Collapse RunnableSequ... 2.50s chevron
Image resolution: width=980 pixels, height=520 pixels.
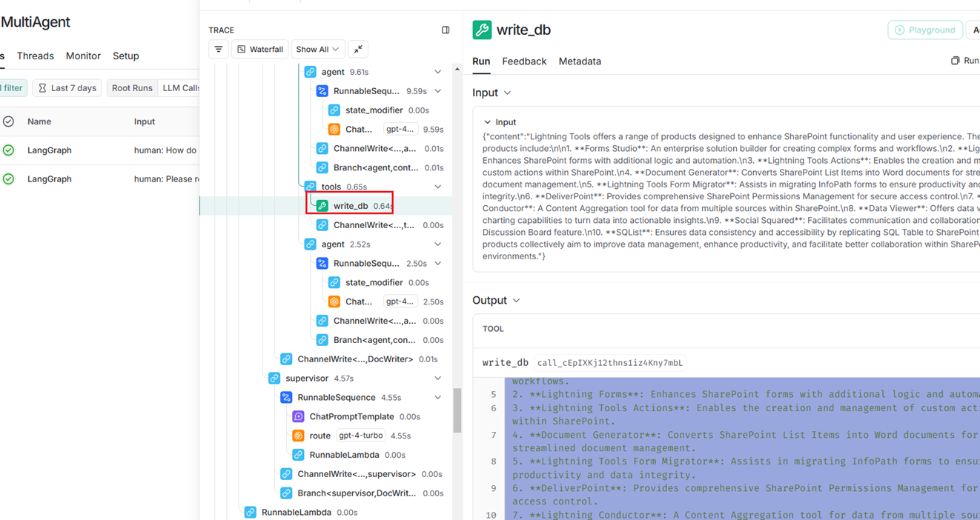tap(437, 263)
